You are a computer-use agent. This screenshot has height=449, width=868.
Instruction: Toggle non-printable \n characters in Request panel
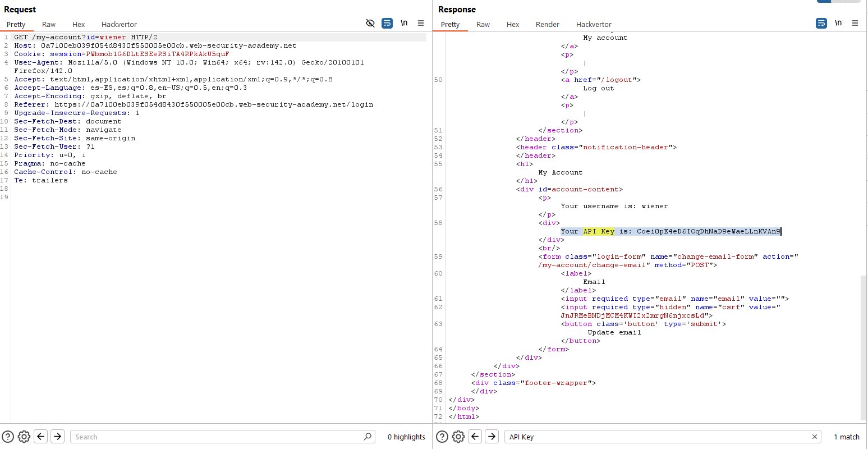tap(404, 23)
